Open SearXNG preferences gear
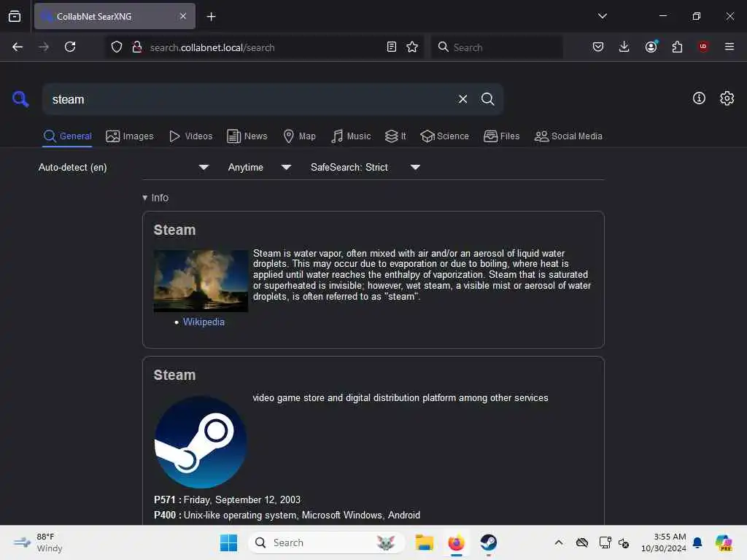747x560 pixels. click(727, 98)
